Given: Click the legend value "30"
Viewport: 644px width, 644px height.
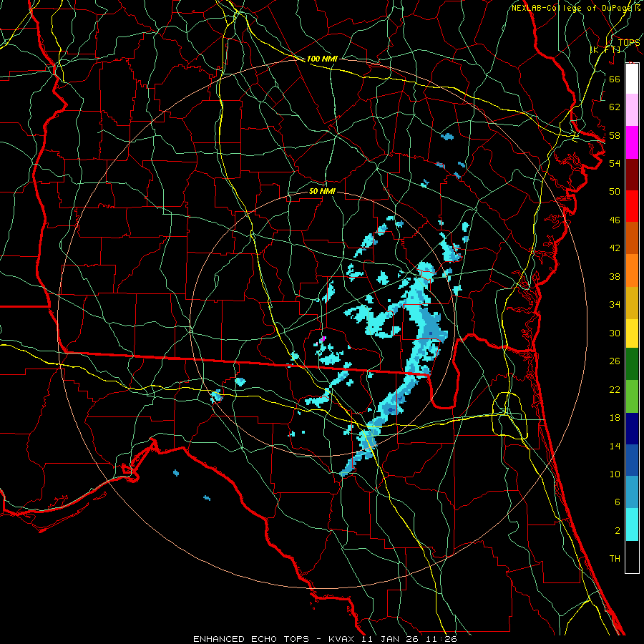Looking at the screenshot, I should 615,333.
